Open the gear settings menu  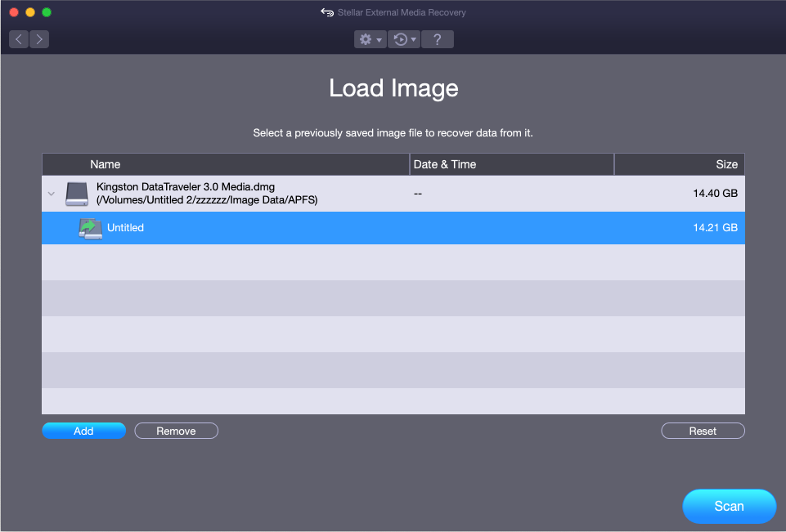(x=371, y=39)
